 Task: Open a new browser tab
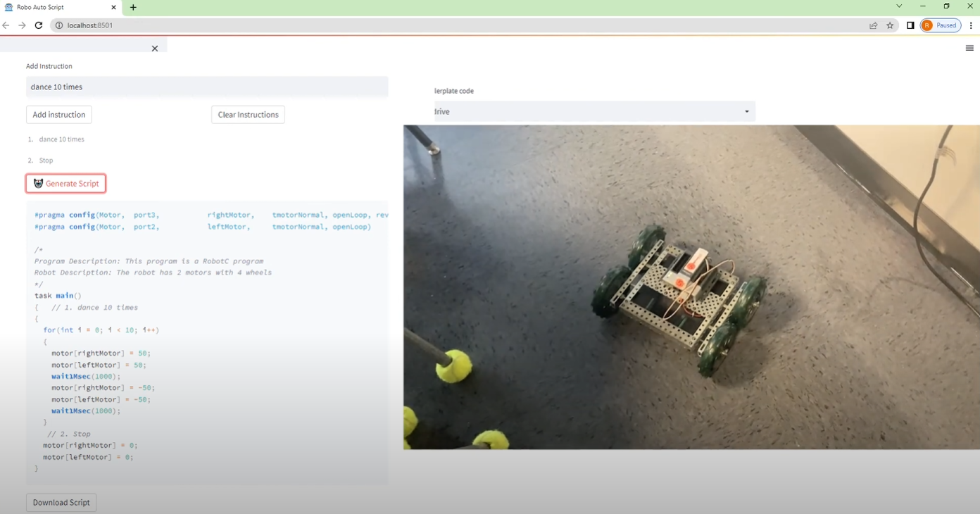(x=133, y=7)
